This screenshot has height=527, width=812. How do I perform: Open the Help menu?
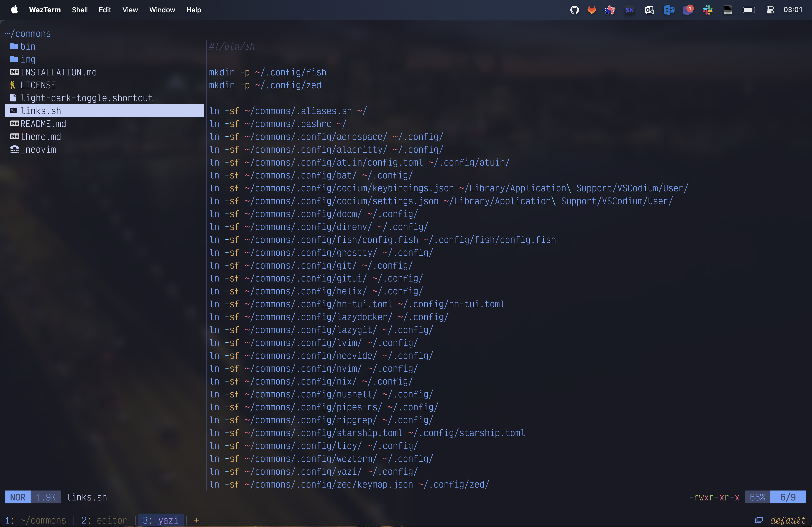pos(193,10)
